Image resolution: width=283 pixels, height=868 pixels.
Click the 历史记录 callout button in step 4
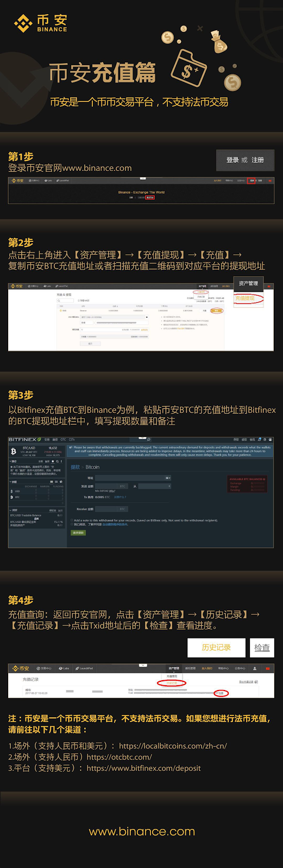(x=216, y=647)
